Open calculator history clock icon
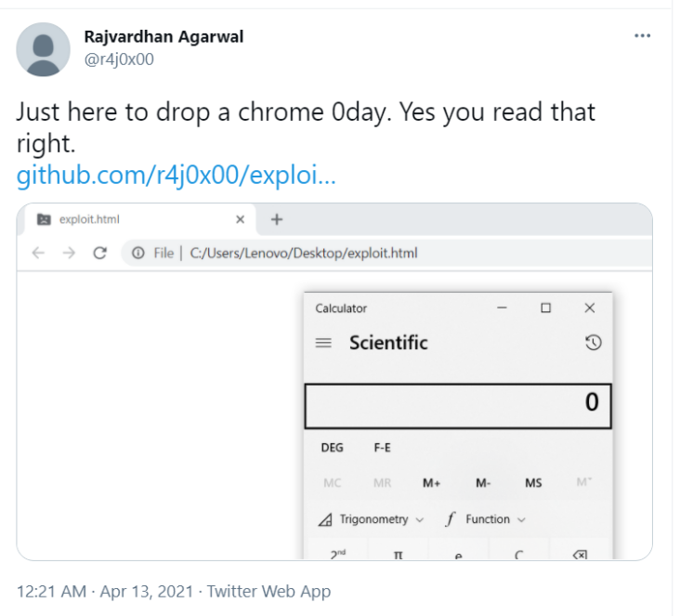Image resolution: width=680 pixels, height=616 pixels. point(593,343)
